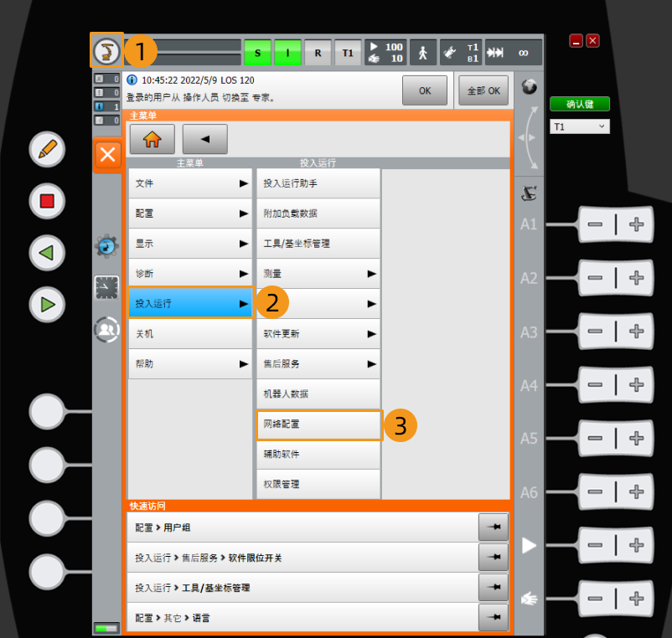Toggle the R program status indicator

[x=318, y=52]
